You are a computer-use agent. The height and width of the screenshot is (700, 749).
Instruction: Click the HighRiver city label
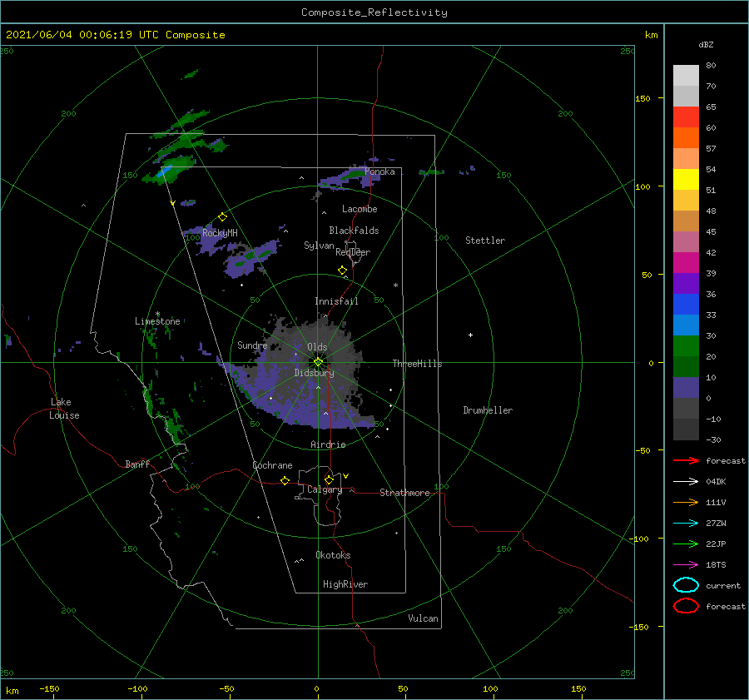click(x=345, y=584)
